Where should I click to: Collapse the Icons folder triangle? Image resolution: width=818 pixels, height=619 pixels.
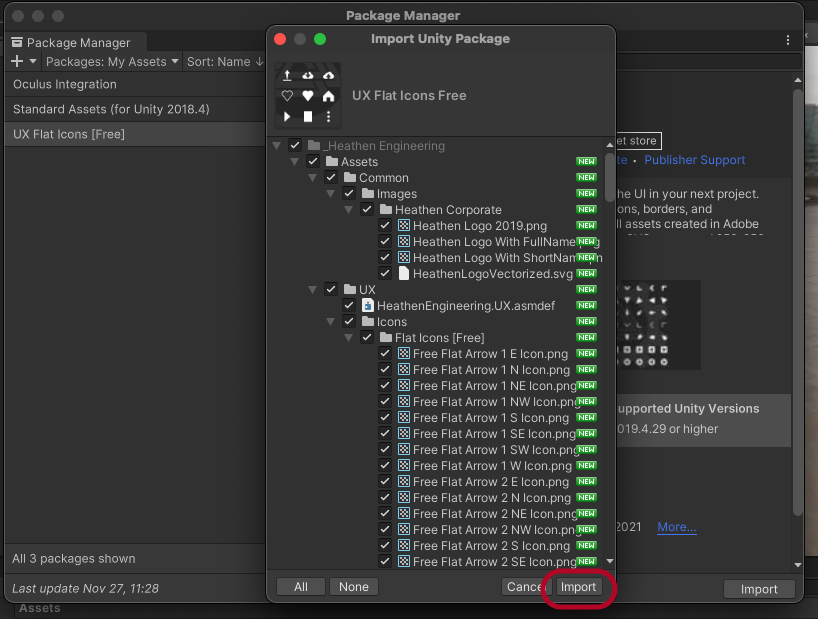tap(330, 322)
